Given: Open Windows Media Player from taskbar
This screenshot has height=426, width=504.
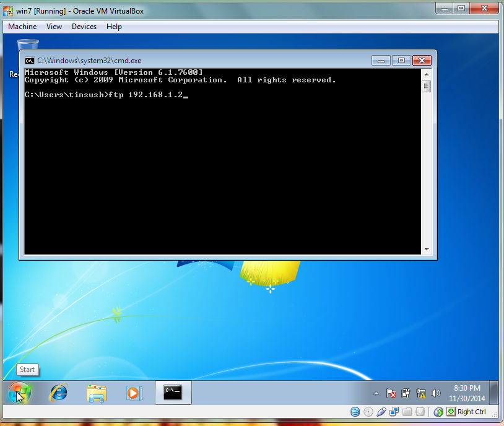Looking at the screenshot, I should (x=134, y=393).
